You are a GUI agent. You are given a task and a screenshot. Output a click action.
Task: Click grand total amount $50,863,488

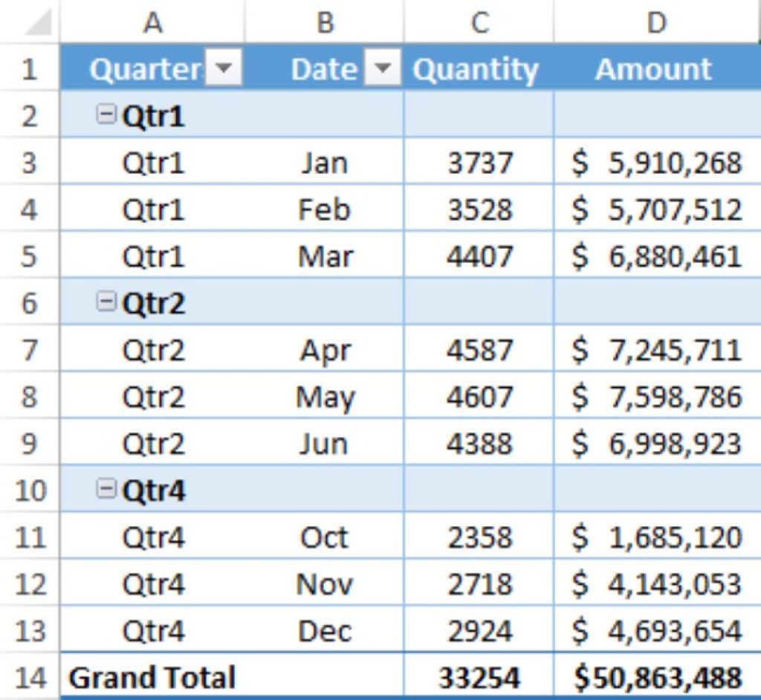(656, 678)
